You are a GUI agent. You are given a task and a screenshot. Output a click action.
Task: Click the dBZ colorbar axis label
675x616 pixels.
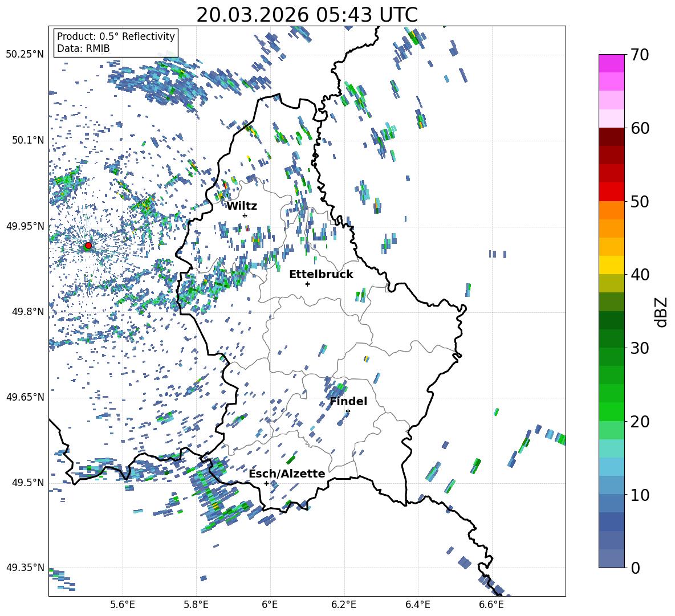(661, 312)
